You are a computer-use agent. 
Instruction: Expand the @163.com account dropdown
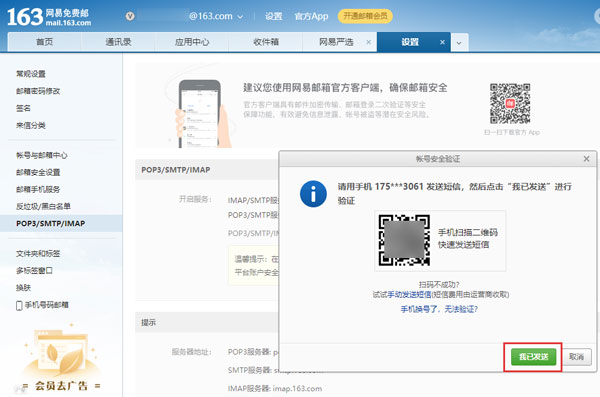[240, 17]
